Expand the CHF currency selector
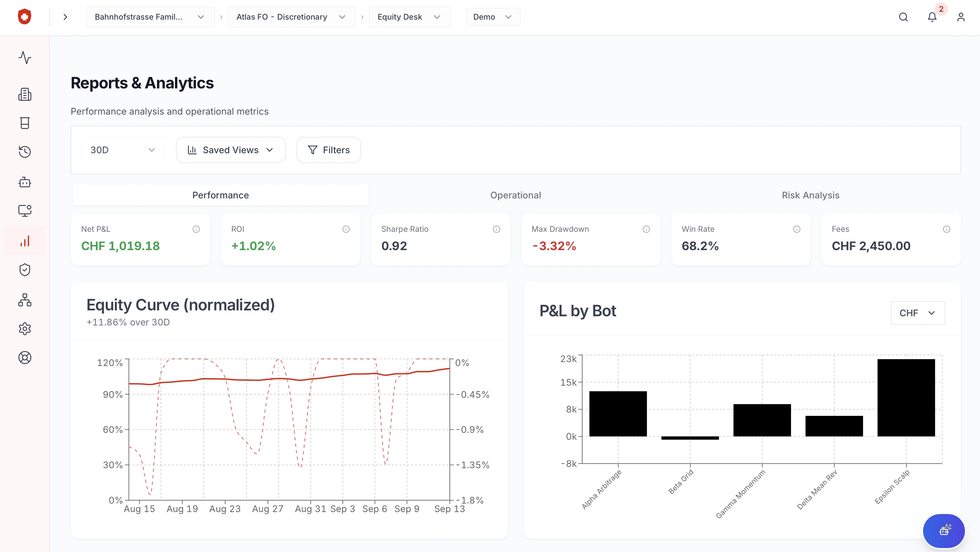 [917, 313]
